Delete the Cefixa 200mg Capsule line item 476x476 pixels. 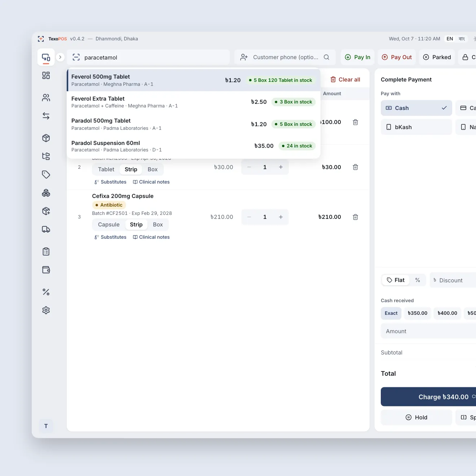(x=355, y=217)
